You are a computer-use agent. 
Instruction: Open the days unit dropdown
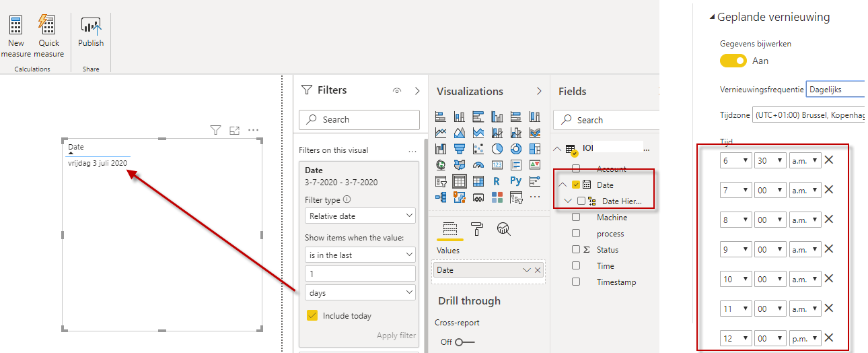[360, 292]
